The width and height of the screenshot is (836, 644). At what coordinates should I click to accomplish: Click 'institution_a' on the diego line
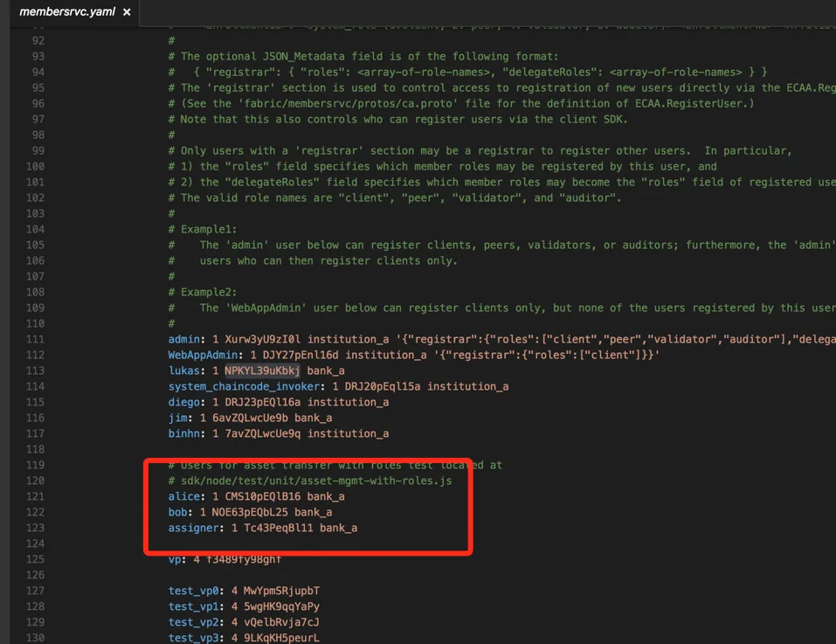pos(349,402)
